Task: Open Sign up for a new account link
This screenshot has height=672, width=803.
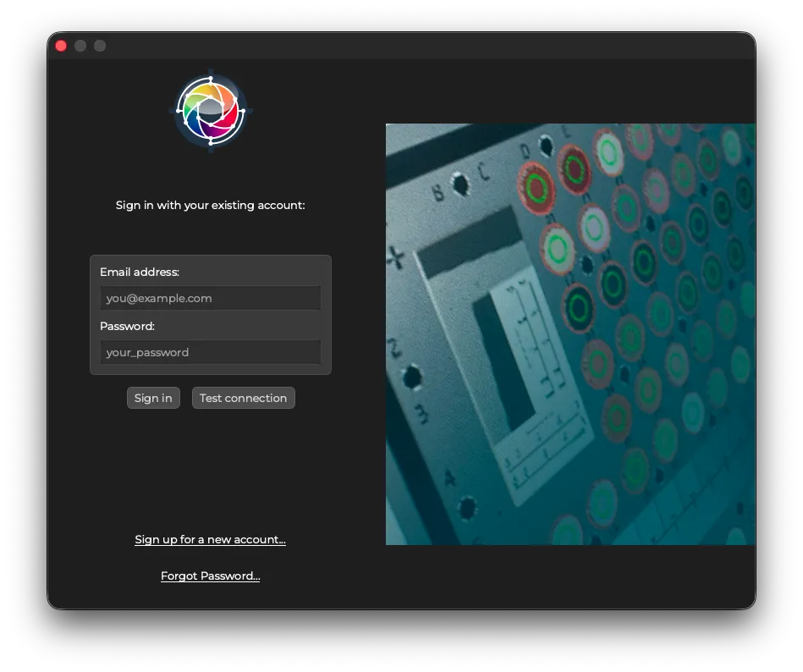Action: pos(211,539)
